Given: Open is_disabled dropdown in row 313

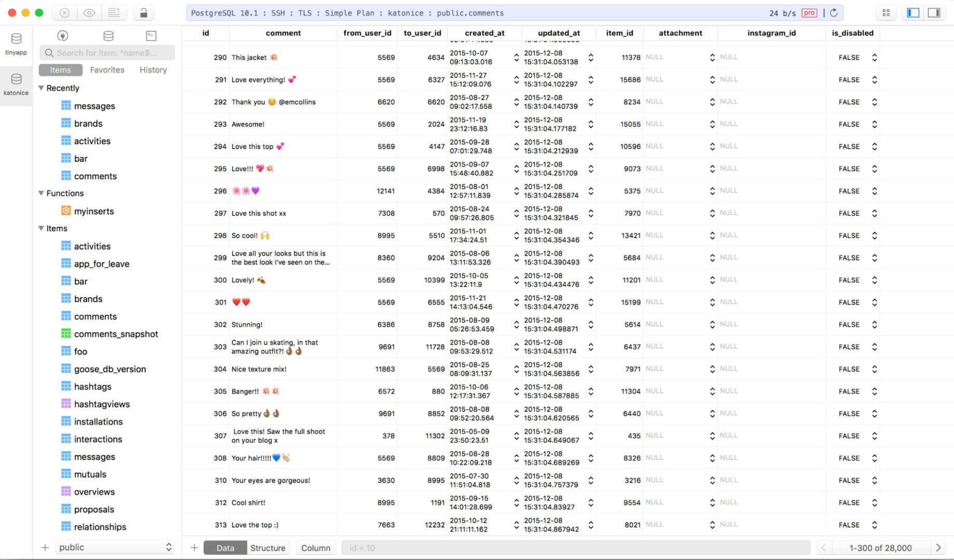Looking at the screenshot, I should [x=874, y=525].
